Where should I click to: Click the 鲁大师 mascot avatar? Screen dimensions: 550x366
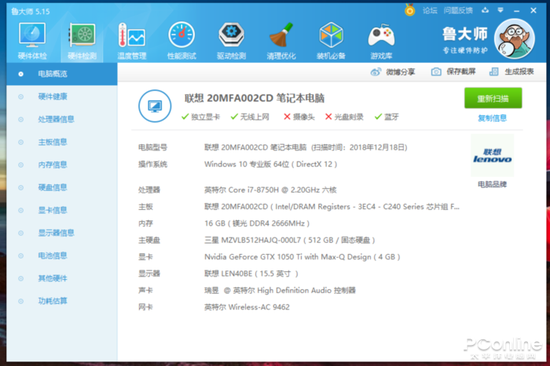[514, 39]
